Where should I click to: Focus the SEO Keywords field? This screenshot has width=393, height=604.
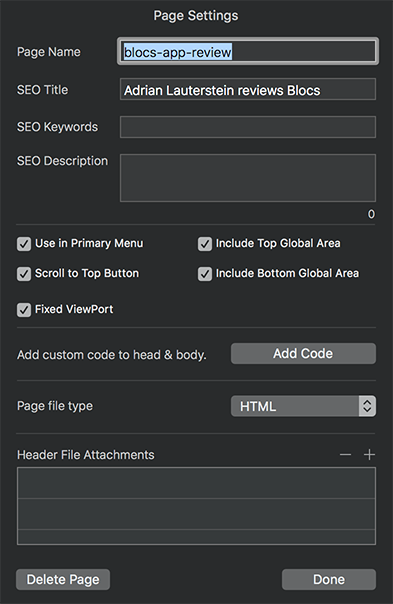[248, 127]
